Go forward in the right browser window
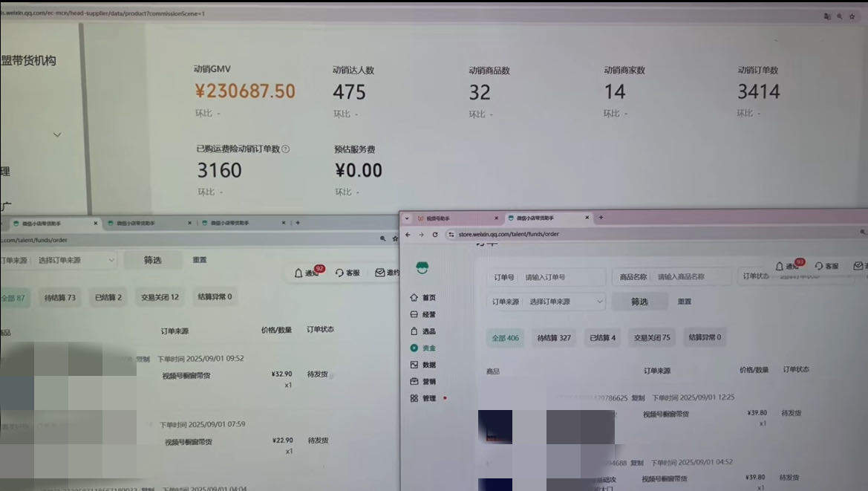 pos(421,235)
